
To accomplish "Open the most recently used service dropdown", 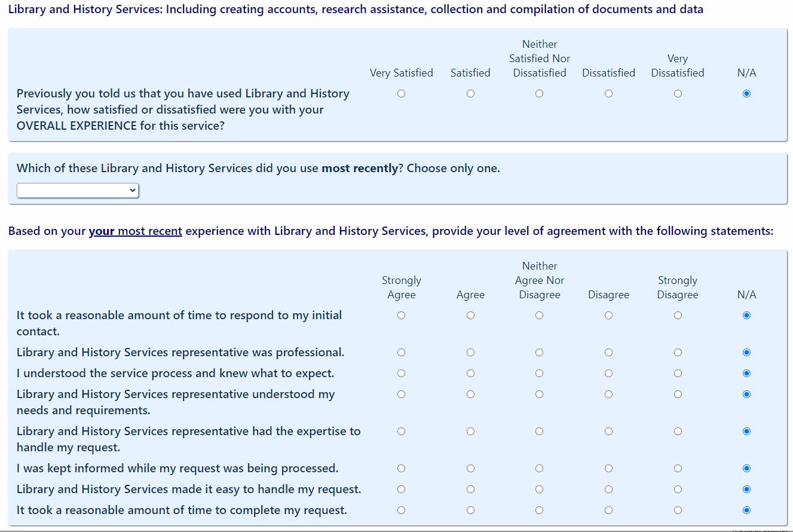I will click(78, 191).
